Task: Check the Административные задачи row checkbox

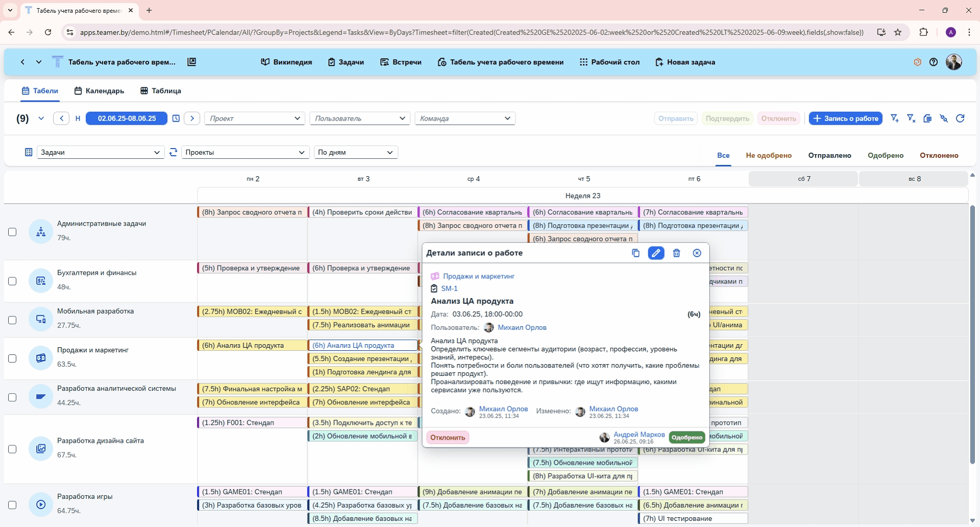Action: (x=13, y=232)
